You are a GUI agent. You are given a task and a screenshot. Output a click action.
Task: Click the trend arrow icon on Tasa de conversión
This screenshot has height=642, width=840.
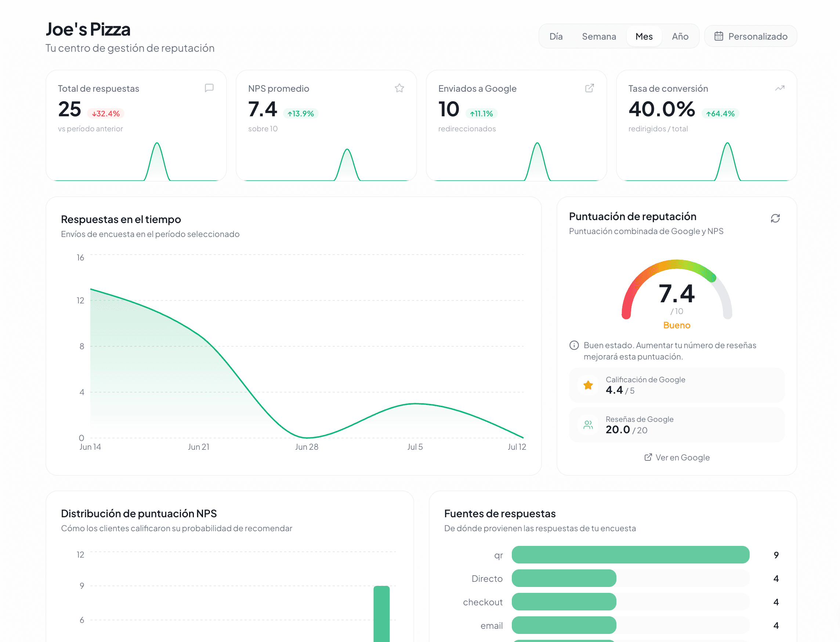[x=779, y=88]
